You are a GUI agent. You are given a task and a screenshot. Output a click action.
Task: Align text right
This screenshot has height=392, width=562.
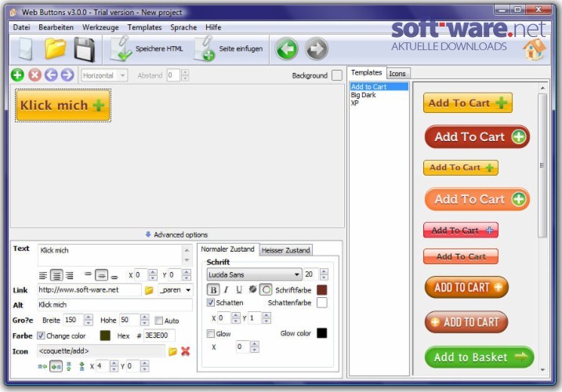[x=70, y=275]
